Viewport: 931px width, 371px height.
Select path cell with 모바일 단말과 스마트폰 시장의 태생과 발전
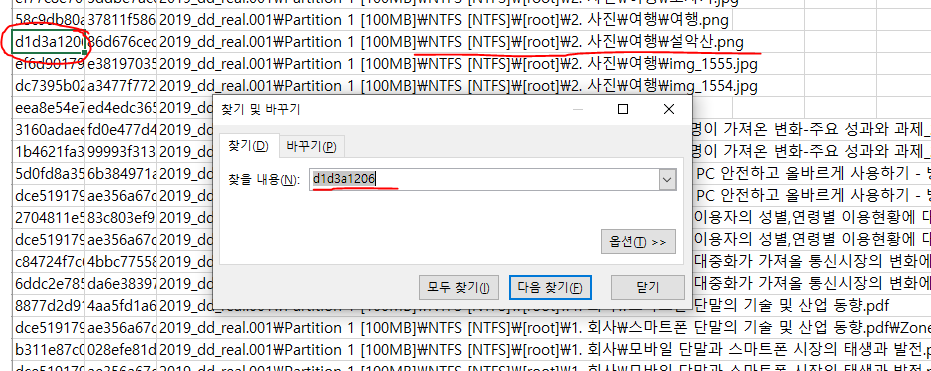pos(544,349)
